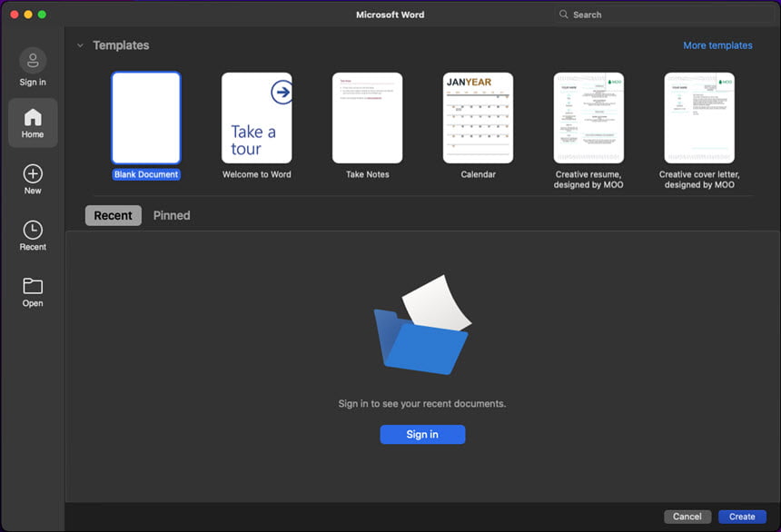Open the Home section in the sidebar
781x532 pixels.
[33, 123]
